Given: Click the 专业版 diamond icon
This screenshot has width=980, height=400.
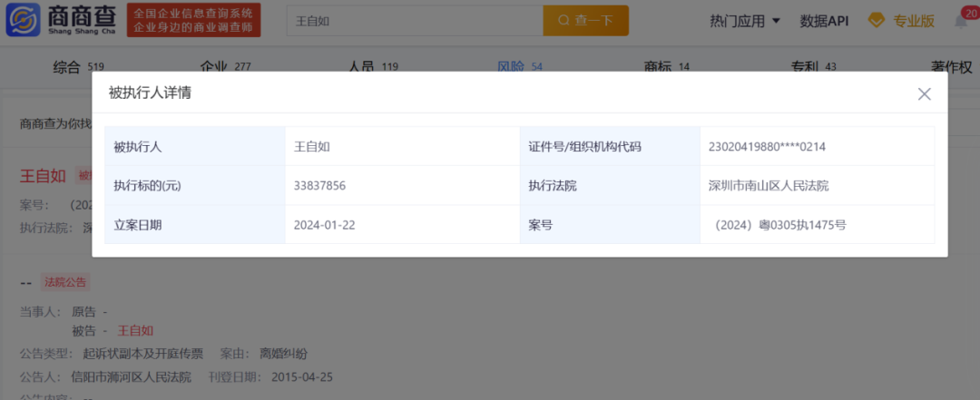Looking at the screenshot, I should (877, 21).
